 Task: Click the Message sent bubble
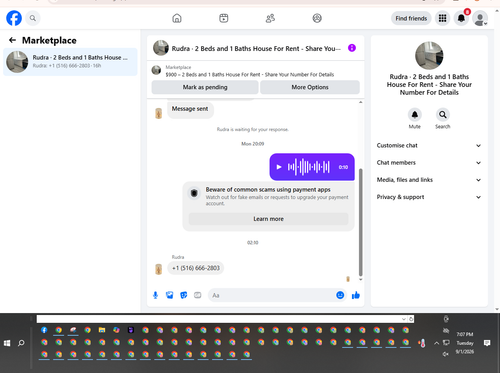coord(190,109)
